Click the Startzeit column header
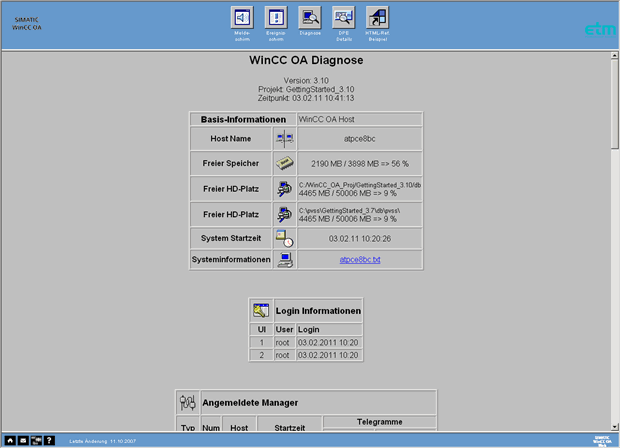This screenshot has width=620, height=448. 289,427
